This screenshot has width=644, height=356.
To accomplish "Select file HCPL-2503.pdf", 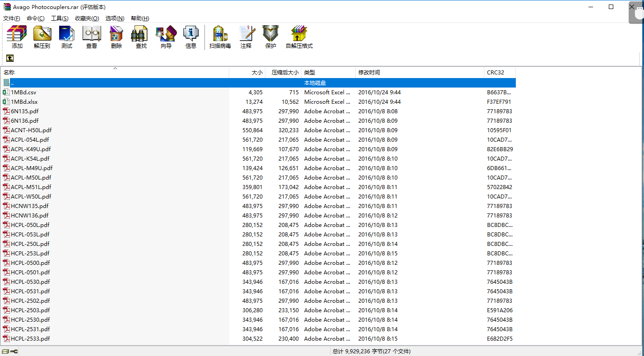I will coord(30,310).
